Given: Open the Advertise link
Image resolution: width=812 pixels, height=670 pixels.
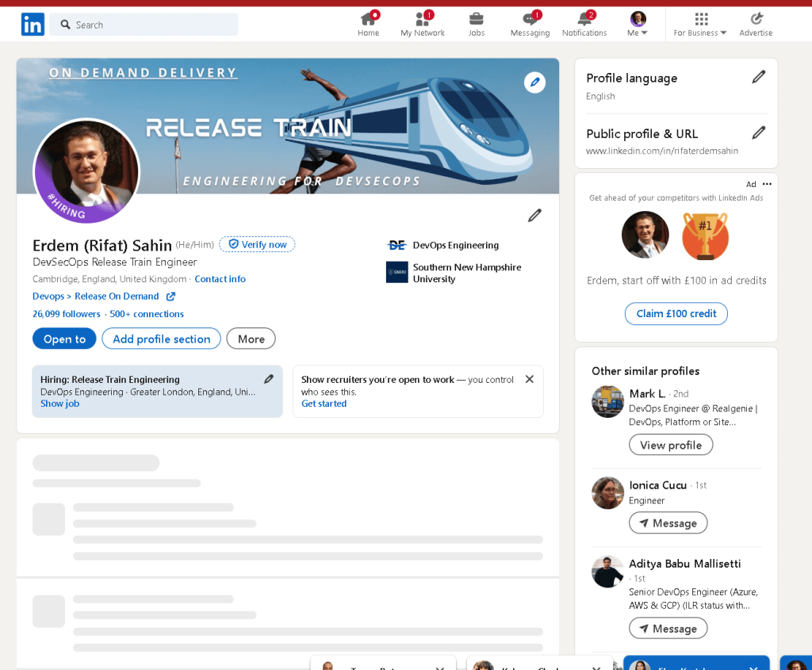Looking at the screenshot, I should point(756,25).
